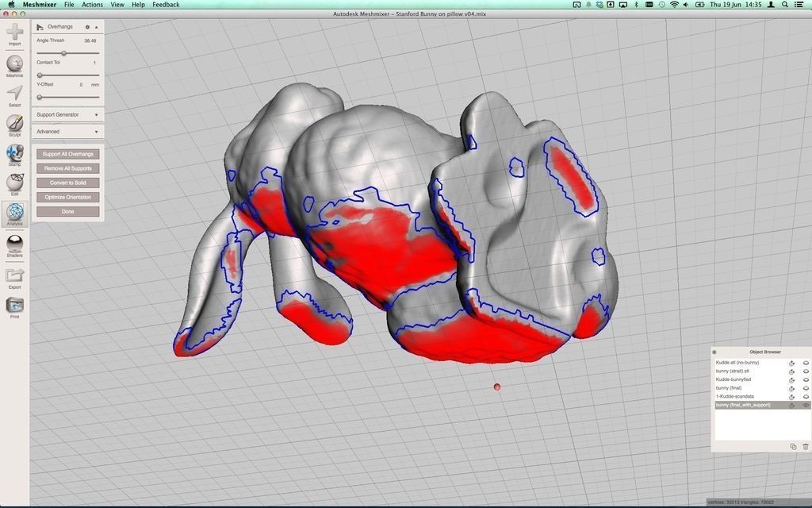This screenshot has height=508, width=812.
Task: Click the Angle Thresh slider handle
Action: tap(63, 53)
